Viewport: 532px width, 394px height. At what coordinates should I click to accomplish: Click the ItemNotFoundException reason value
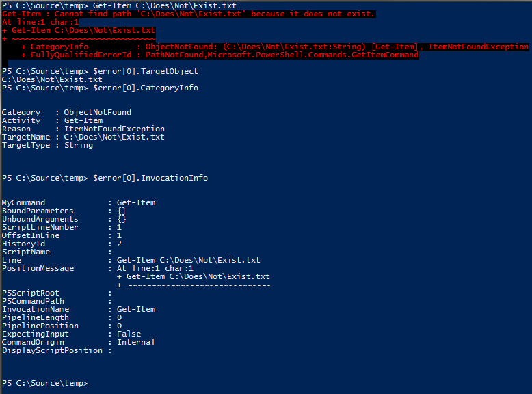[x=114, y=129]
